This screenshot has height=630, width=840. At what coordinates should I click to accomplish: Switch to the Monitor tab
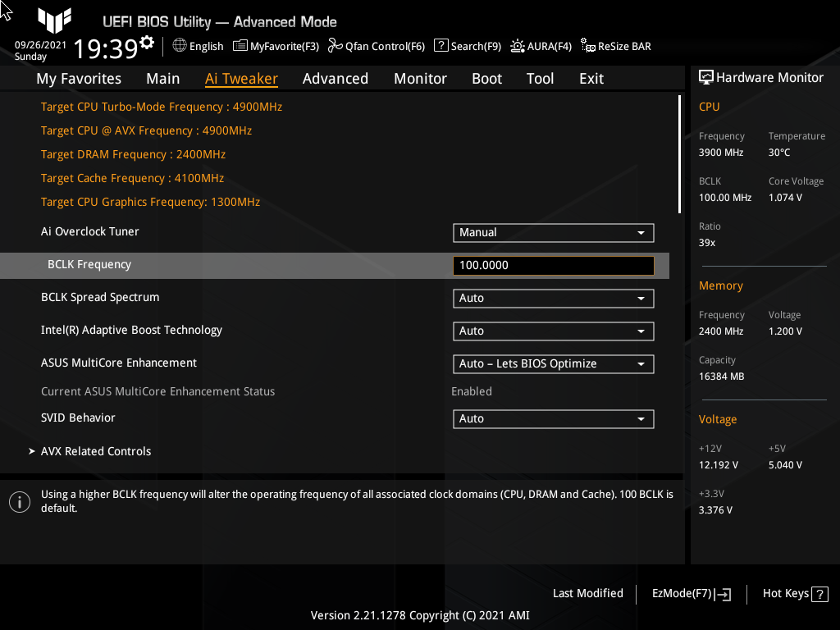[x=420, y=78]
